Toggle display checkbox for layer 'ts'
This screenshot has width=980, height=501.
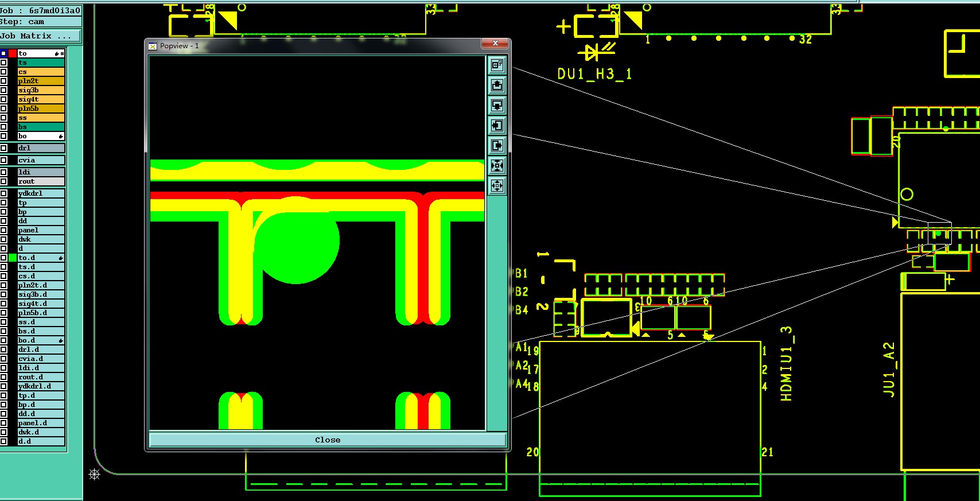click(3, 63)
